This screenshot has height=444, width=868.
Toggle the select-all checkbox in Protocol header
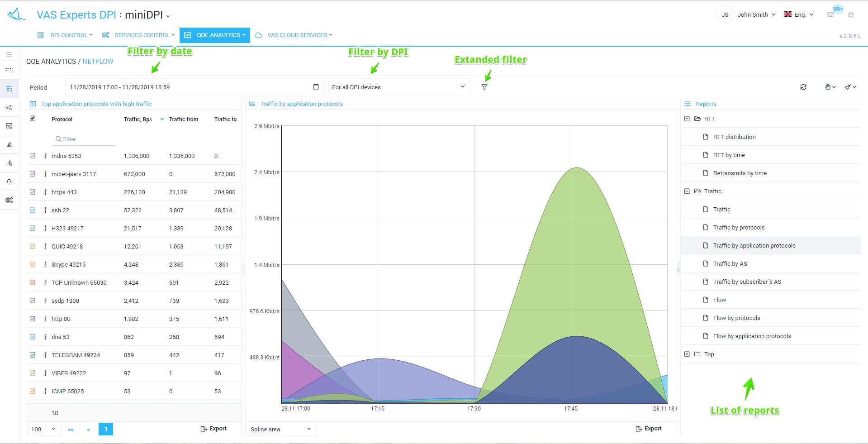click(x=33, y=119)
